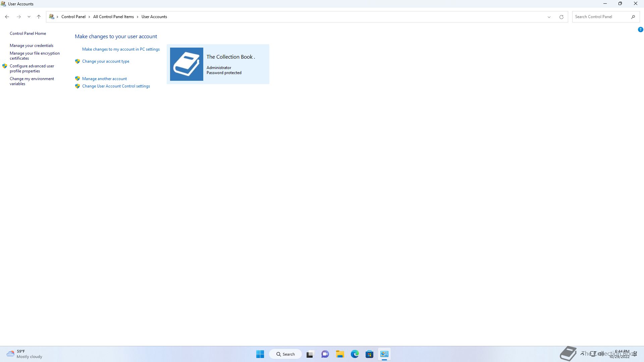Image resolution: width=644 pixels, height=362 pixels.
Task: Open Control Panel Home in the sidebar
Action: [x=28, y=34]
